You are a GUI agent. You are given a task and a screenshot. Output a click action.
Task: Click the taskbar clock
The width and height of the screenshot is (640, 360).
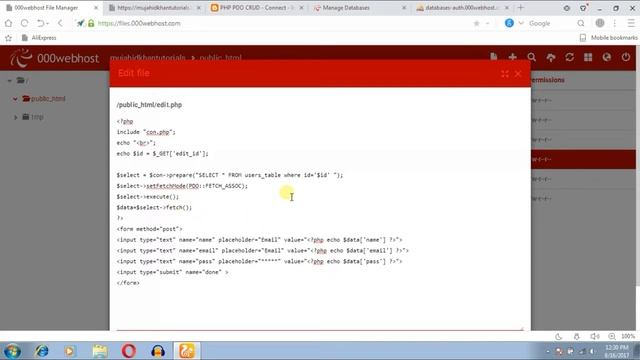click(617, 351)
